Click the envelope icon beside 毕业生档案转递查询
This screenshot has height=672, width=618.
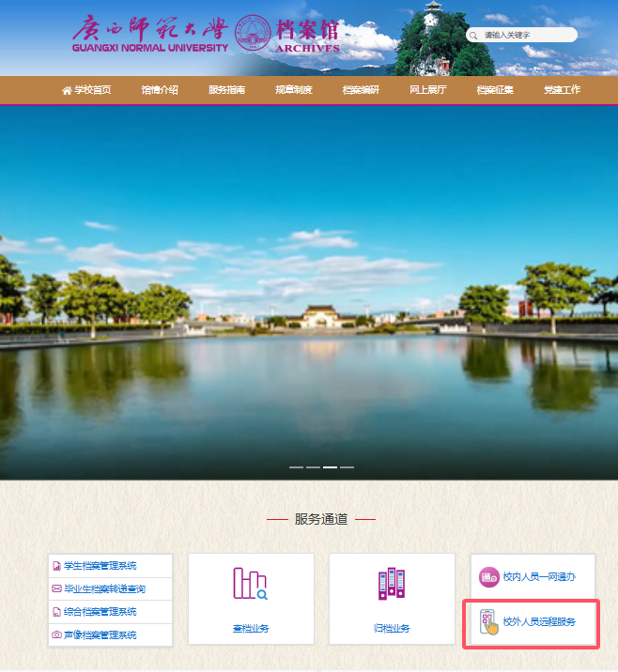(56, 589)
